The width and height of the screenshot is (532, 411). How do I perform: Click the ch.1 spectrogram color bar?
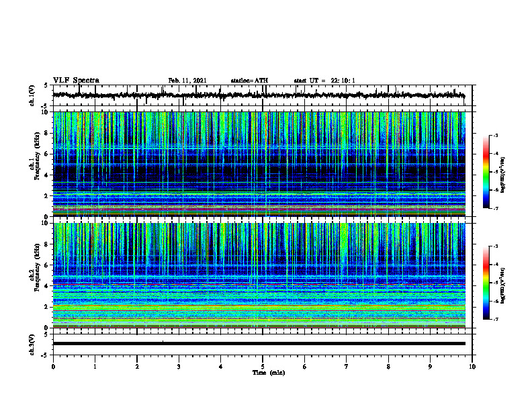point(486,172)
